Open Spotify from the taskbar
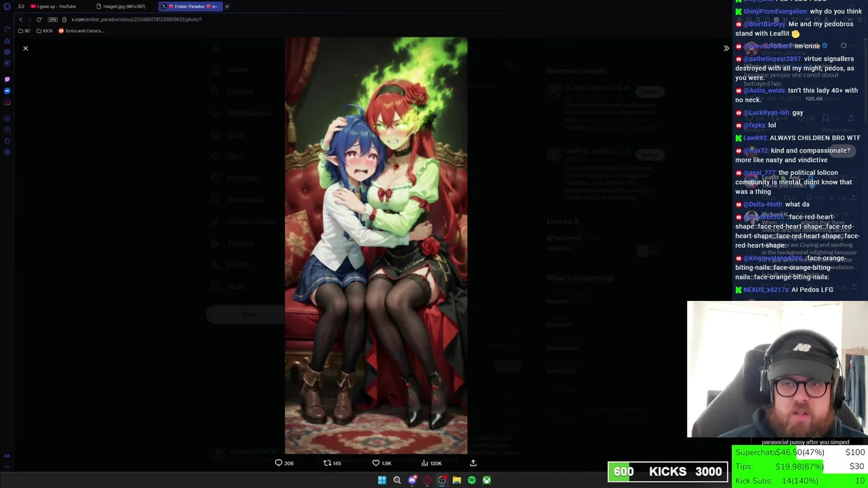868x488 pixels. point(471,480)
